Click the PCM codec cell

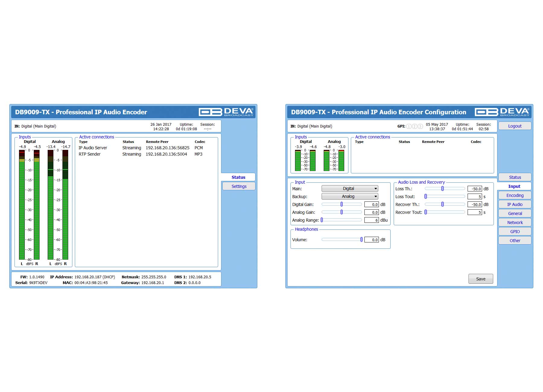198,148
